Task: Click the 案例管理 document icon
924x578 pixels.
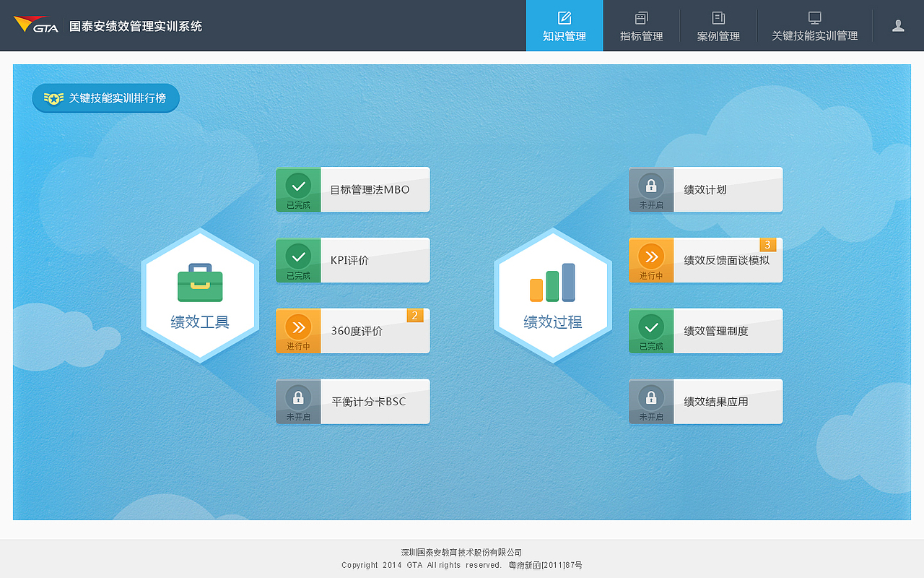Action: click(x=718, y=18)
